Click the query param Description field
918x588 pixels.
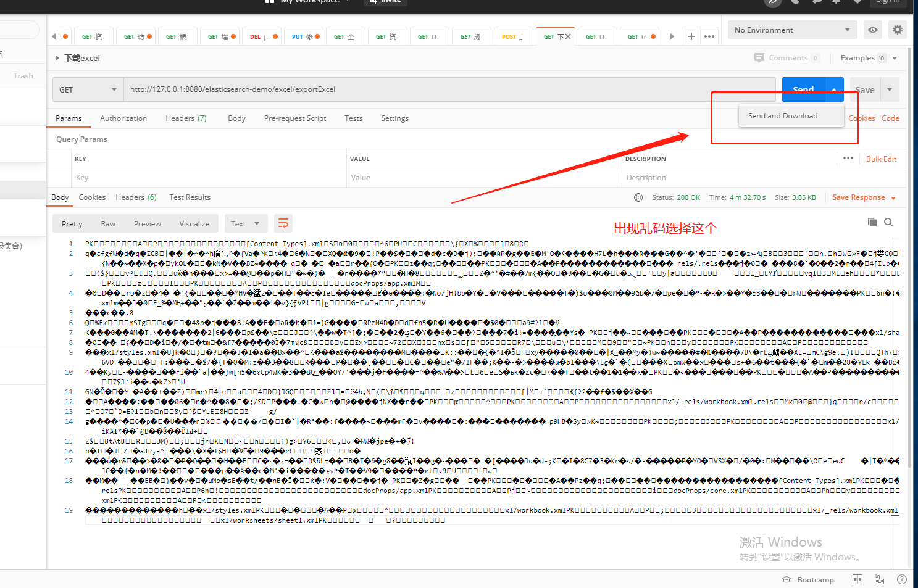pyautogui.click(x=759, y=178)
